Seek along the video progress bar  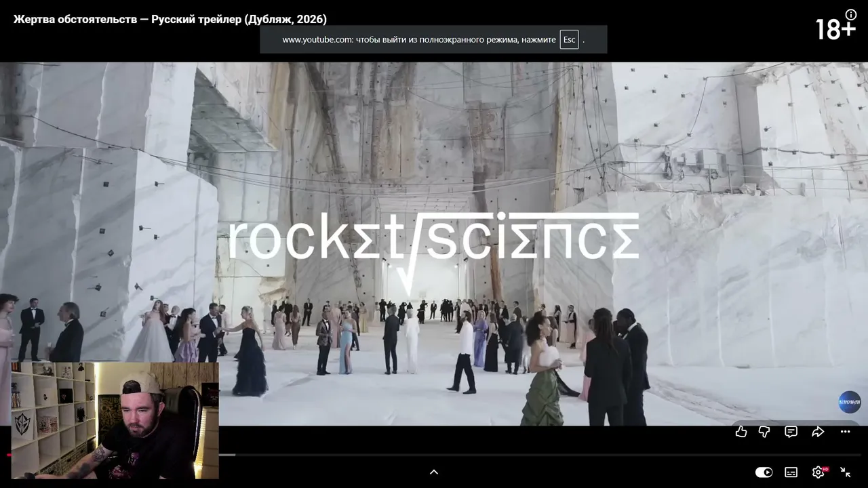click(434, 455)
